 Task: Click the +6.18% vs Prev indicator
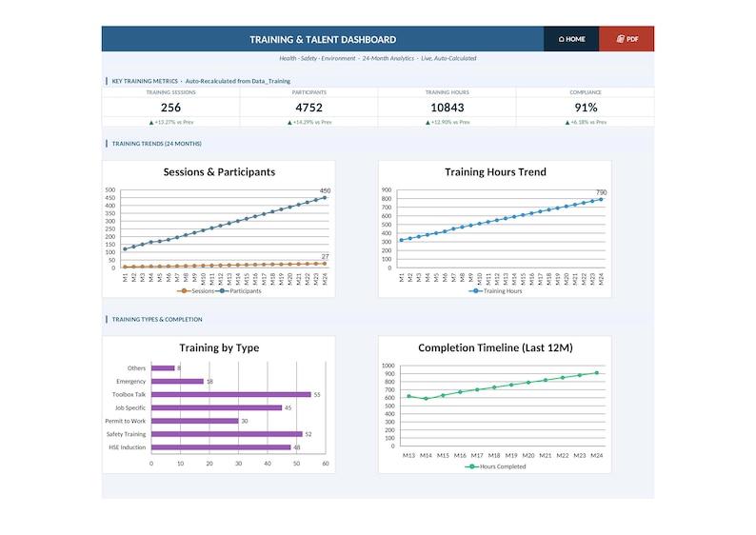coord(586,123)
